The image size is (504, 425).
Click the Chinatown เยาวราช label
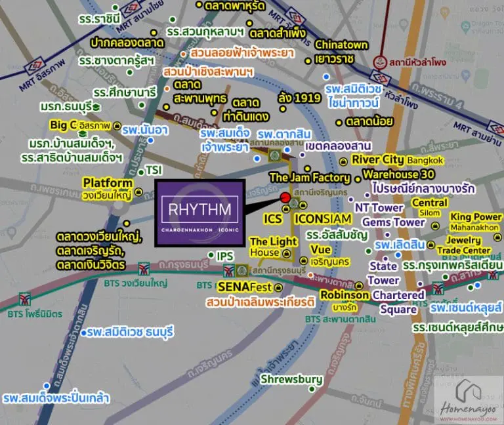[x=341, y=52]
